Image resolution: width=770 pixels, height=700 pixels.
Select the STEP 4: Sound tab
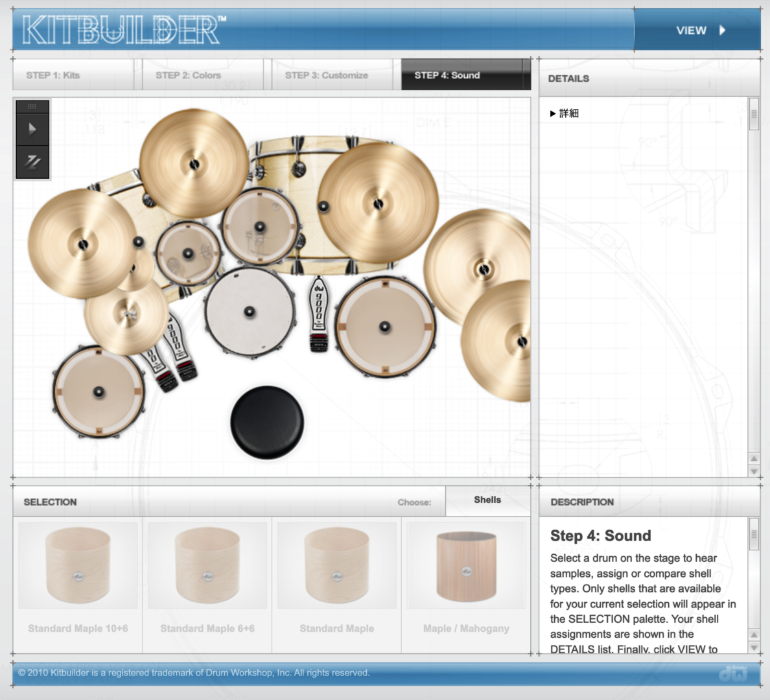465,75
